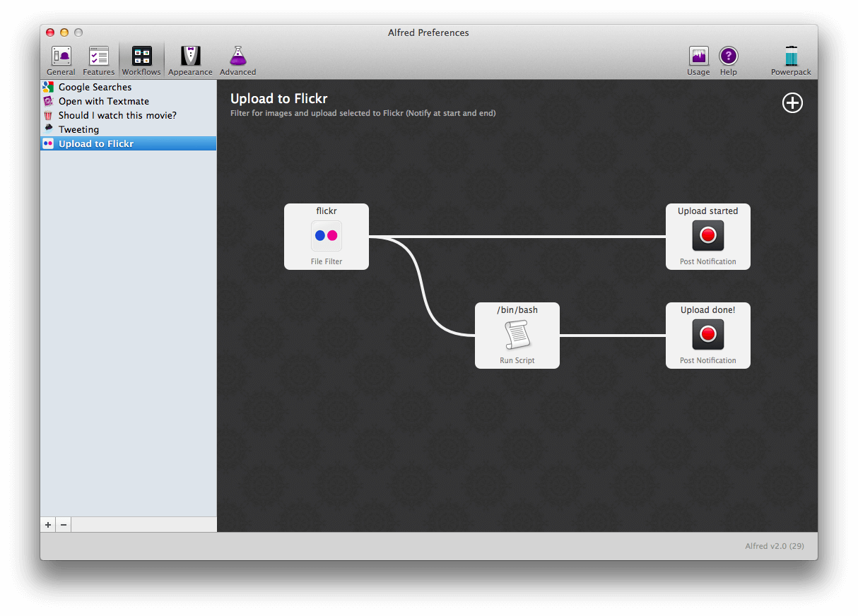Open the Tweeting workflow
The height and width of the screenshot is (616, 858).
pyautogui.click(x=78, y=129)
